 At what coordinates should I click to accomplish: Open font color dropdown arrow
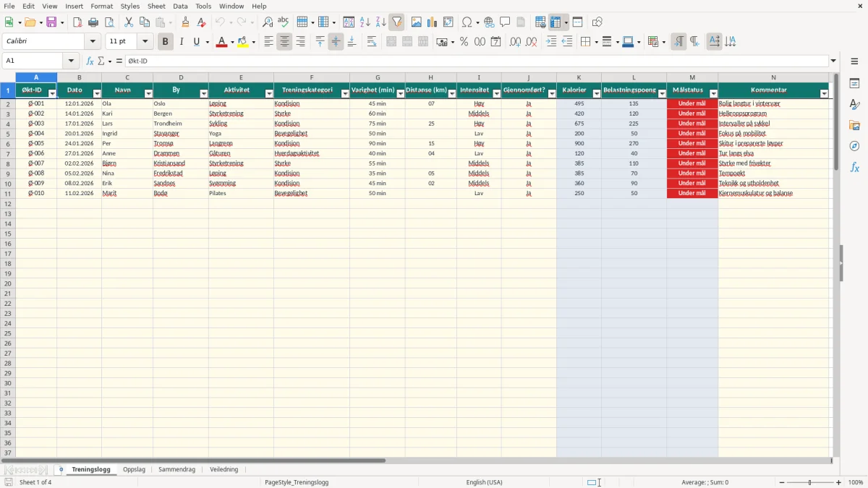pos(232,42)
